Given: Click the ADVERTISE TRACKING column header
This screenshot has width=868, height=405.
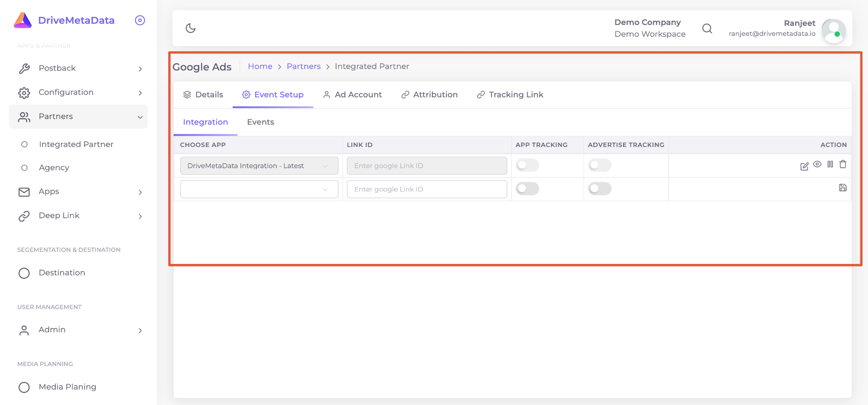Looking at the screenshot, I should [x=626, y=145].
